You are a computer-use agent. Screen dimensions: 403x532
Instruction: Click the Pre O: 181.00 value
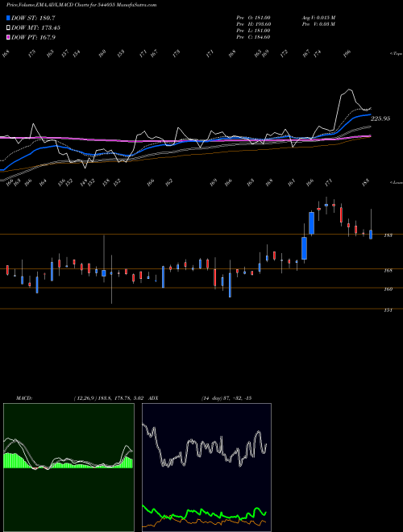click(x=253, y=18)
